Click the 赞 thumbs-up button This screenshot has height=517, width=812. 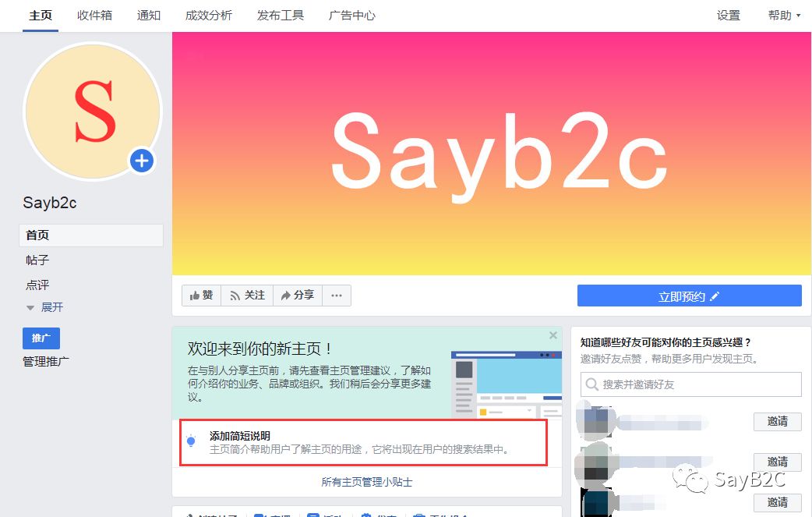click(x=202, y=296)
